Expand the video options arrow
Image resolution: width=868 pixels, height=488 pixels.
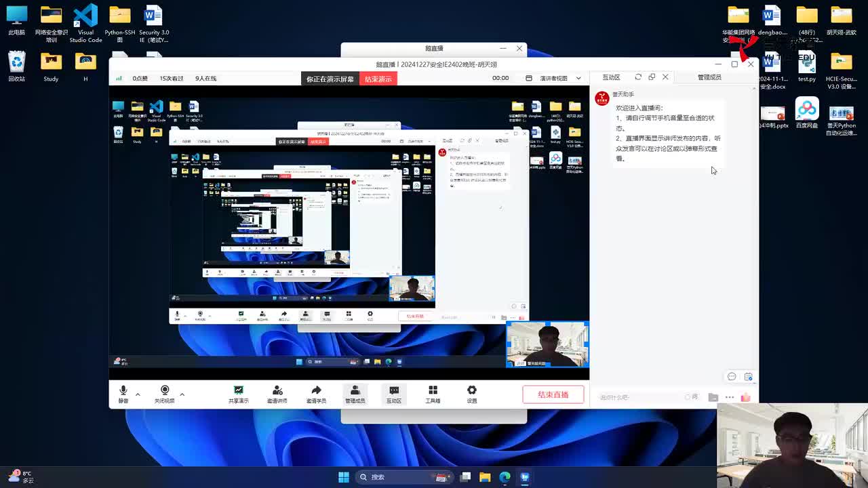pos(182,394)
